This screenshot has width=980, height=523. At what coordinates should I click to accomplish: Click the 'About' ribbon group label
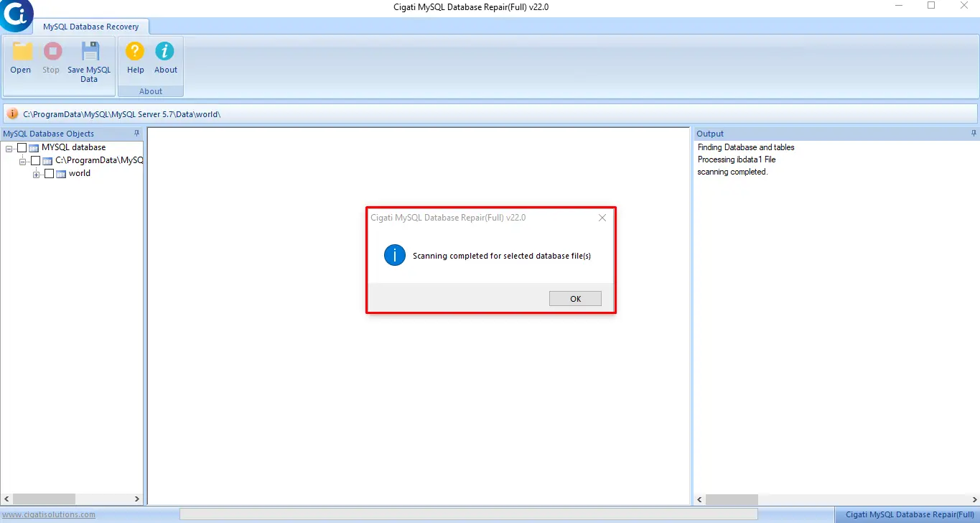tap(151, 91)
